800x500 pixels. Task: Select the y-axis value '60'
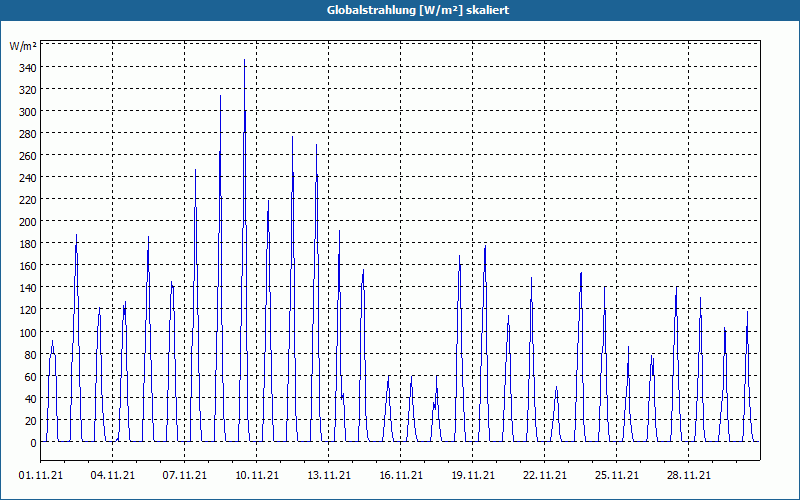pos(31,377)
